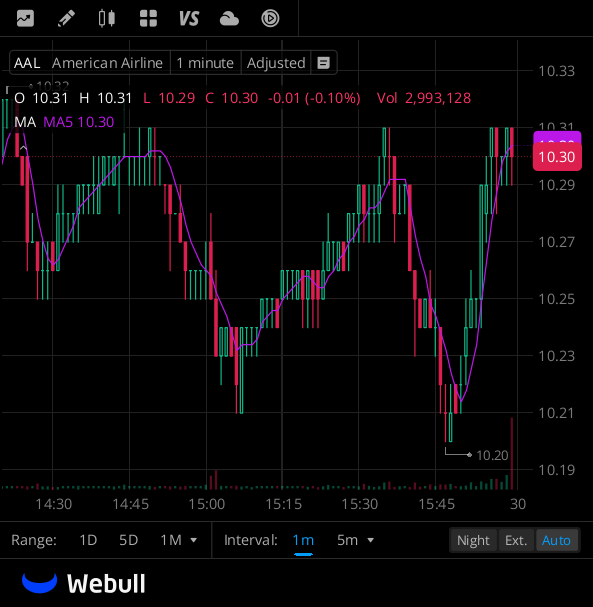The width and height of the screenshot is (593, 607).
Task: Switch to Night session mode
Action: click(473, 540)
